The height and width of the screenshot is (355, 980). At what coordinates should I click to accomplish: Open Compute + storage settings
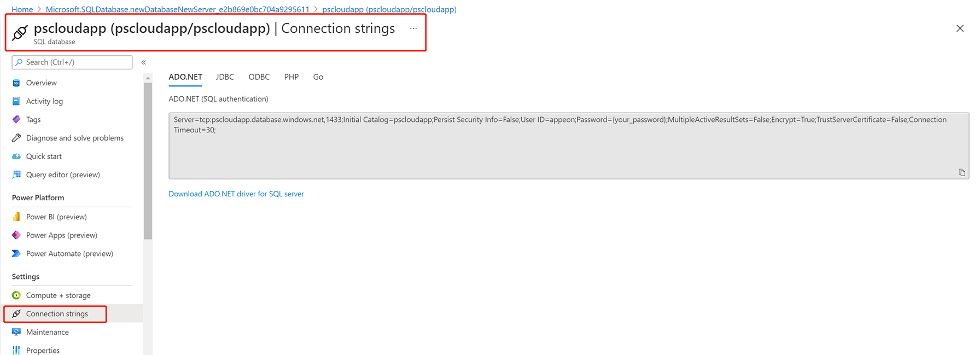point(58,295)
